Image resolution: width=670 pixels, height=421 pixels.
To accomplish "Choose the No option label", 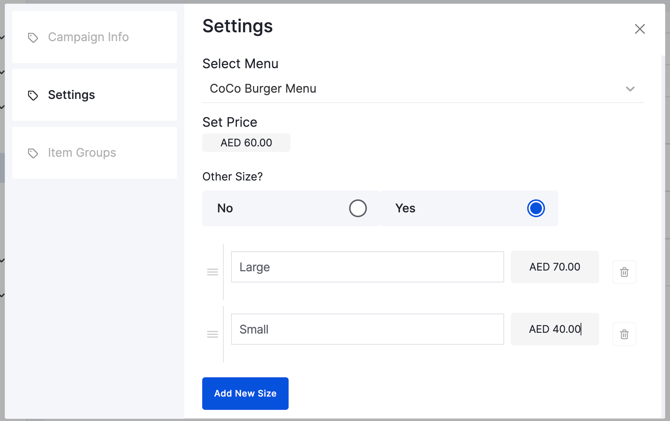I will click(x=225, y=208).
